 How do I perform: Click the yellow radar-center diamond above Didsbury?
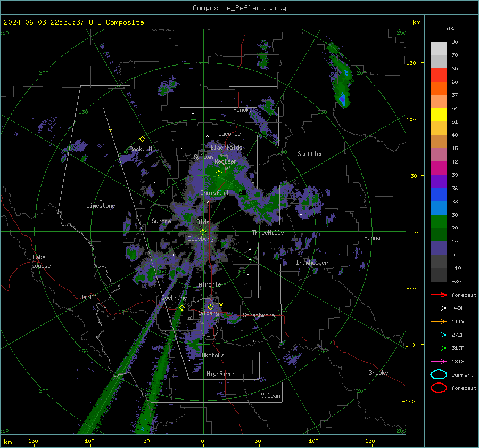203,232
